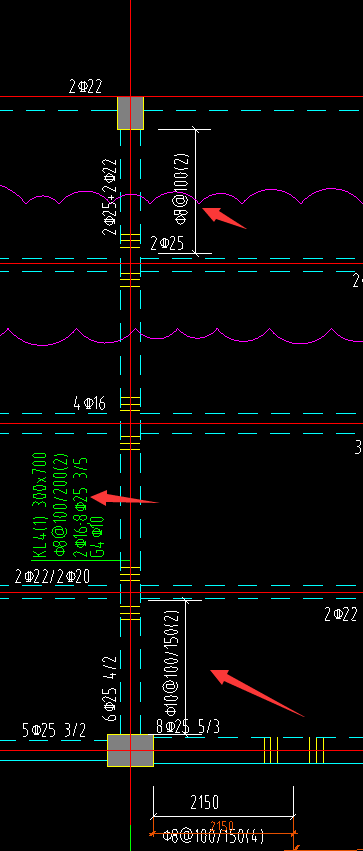Select the 5Φ25 3/2 rebar text
The height and width of the screenshot is (851, 363).
(54, 730)
